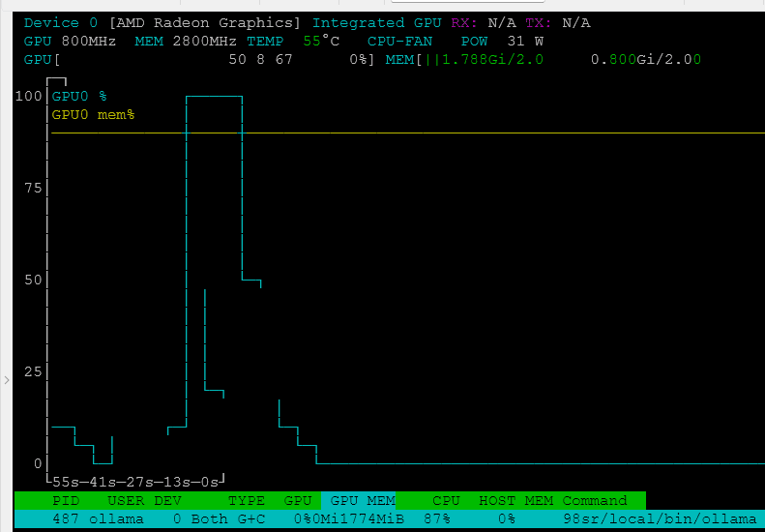Click the PID column header
Viewport: 765px width, 532px height.
click(66, 501)
